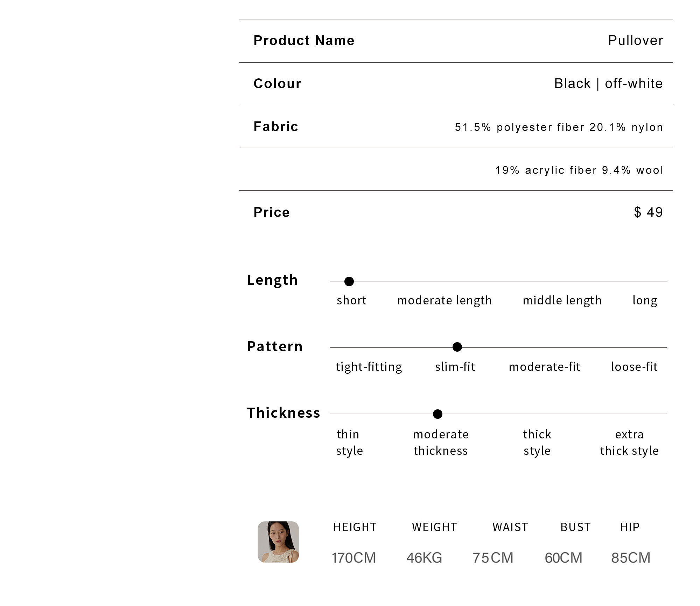
Task: Click the model portrait thumbnail
Action: [x=278, y=542]
